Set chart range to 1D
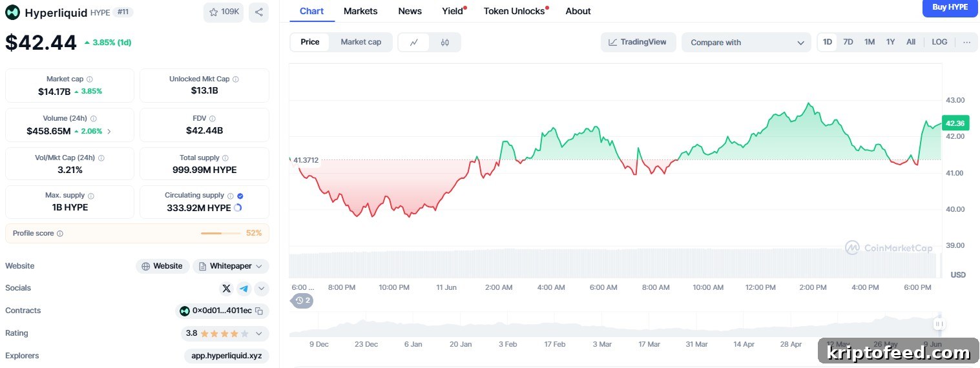This screenshot has width=980, height=368. 828,42
